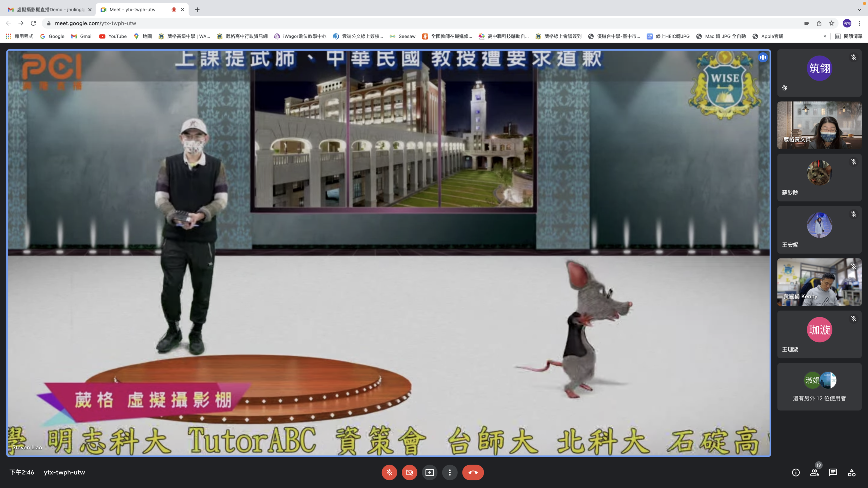Open the Activities shapes icon
Screen dimensions: 868x488
[851, 472]
